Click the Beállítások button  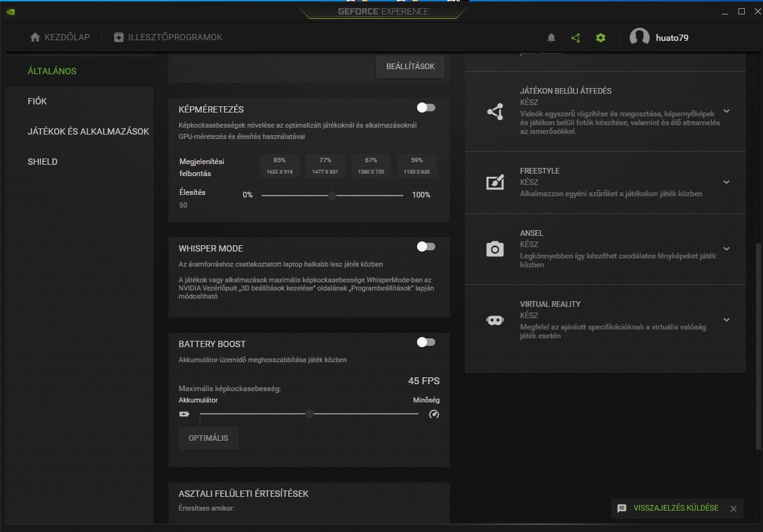pyautogui.click(x=410, y=67)
